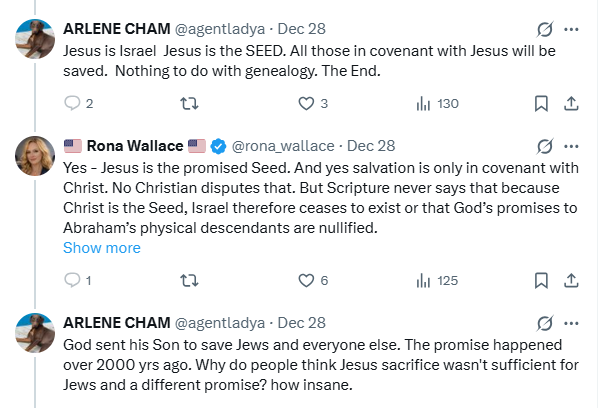
Task: Repost Arlene's first tweet about the SEED
Action: pos(187,103)
